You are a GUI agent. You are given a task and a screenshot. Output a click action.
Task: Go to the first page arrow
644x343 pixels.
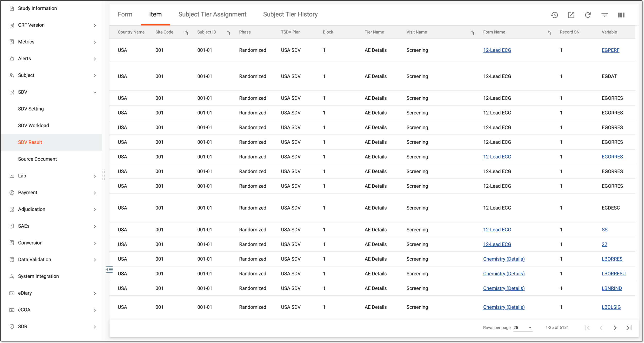coord(587,328)
